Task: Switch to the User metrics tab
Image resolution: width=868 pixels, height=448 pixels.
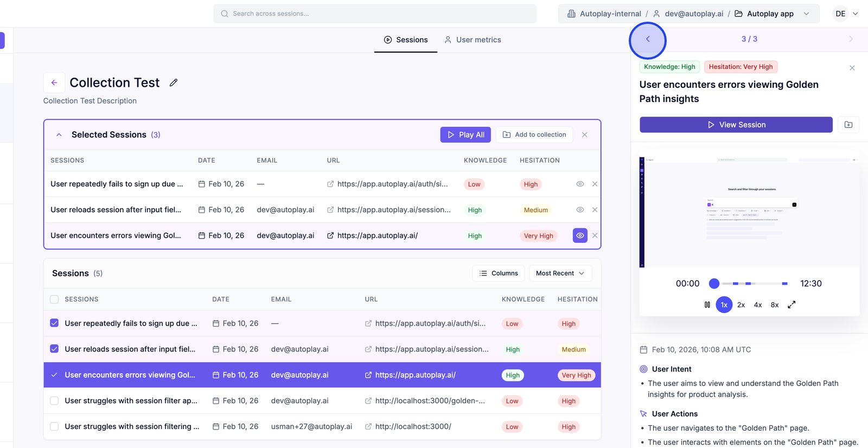Action: [x=473, y=40]
